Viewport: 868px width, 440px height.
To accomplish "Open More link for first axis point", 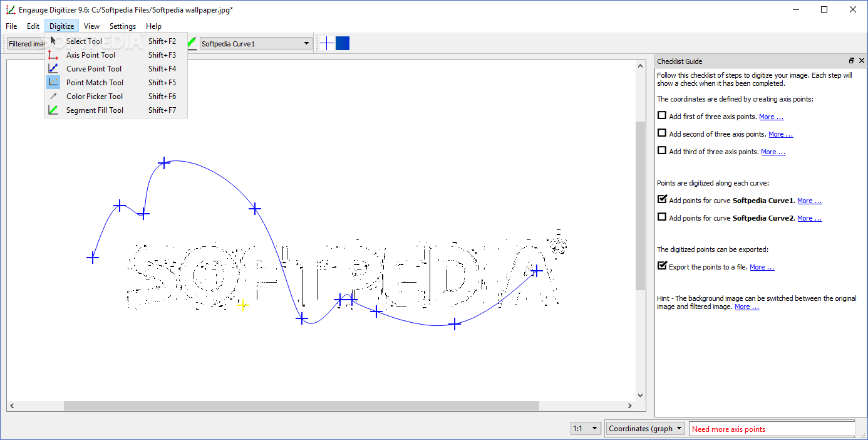I will (x=771, y=117).
